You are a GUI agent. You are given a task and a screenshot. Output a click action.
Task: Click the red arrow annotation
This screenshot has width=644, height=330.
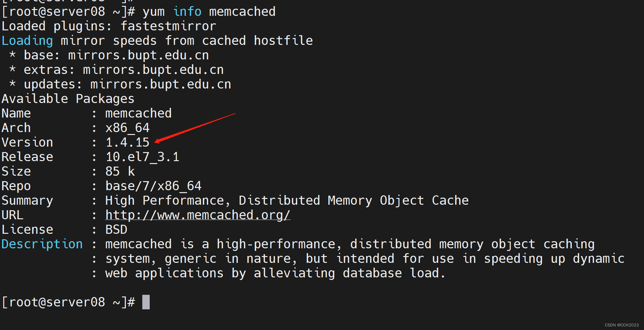[x=195, y=128]
